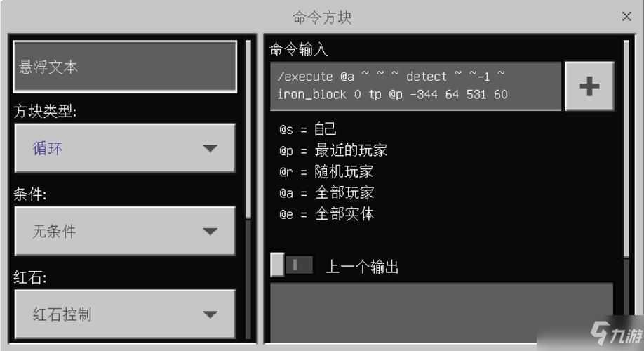Click the previous output text area
Viewport: 644px width, 351px height.
pos(441,312)
